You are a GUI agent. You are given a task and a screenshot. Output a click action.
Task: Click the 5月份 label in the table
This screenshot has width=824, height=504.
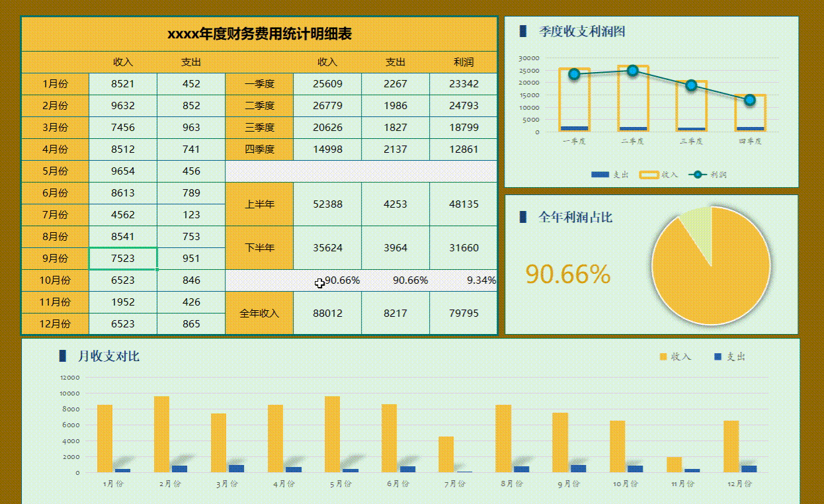click(x=55, y=171)
